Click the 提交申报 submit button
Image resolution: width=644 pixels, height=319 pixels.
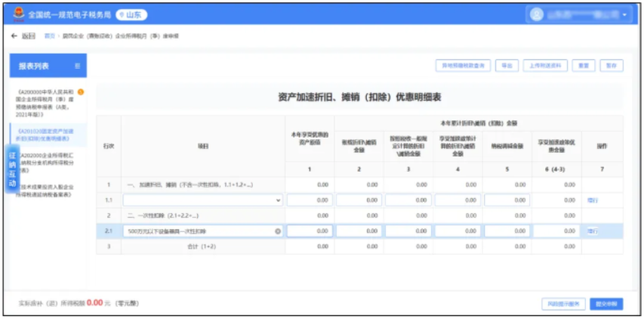pos(606,303)
